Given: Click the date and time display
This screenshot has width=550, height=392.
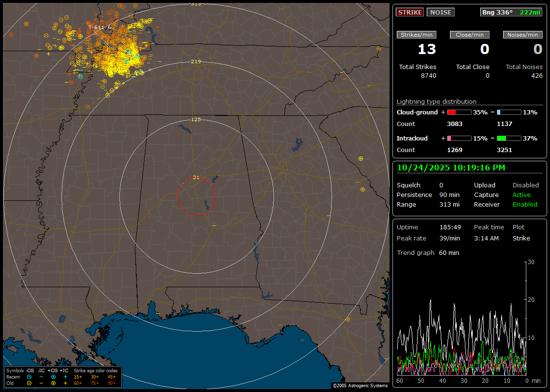Looking at the screenshot, I should pos(451,168).
